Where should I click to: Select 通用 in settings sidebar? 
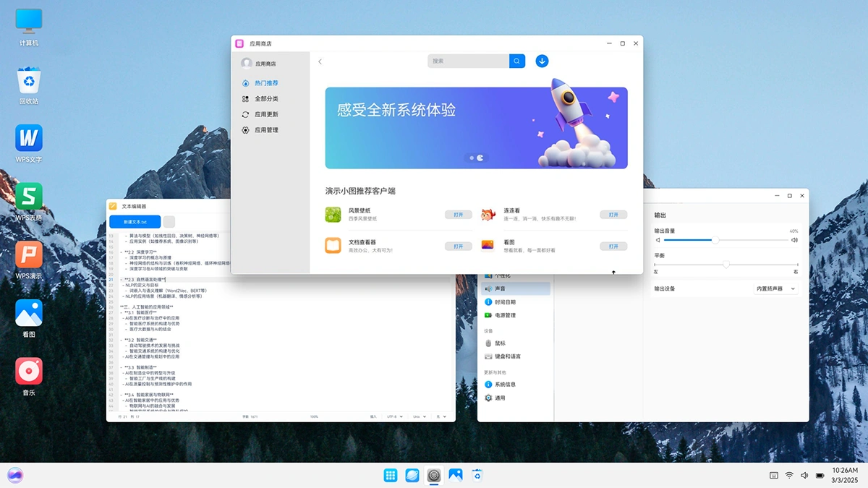(516, 398)
